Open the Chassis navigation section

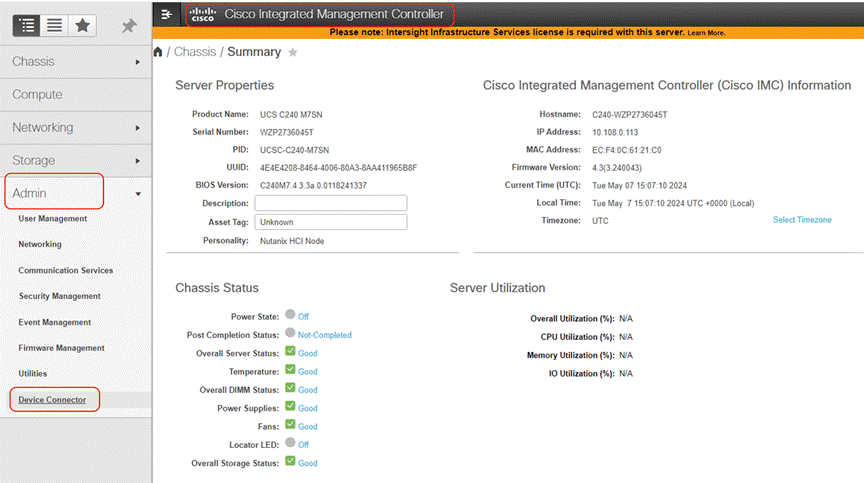[x=76, y=62]
